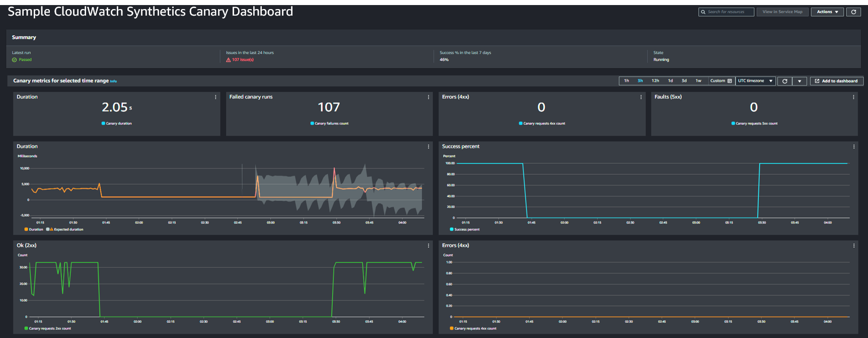Click the magnifier icon in the resource search box
Image resolution: width=868 pixels, height=338 pixels.
[703, 12]
